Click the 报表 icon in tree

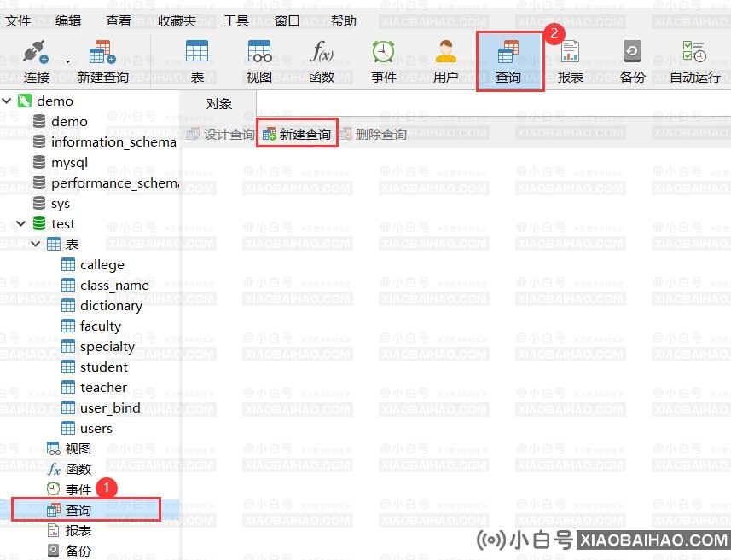54,530
